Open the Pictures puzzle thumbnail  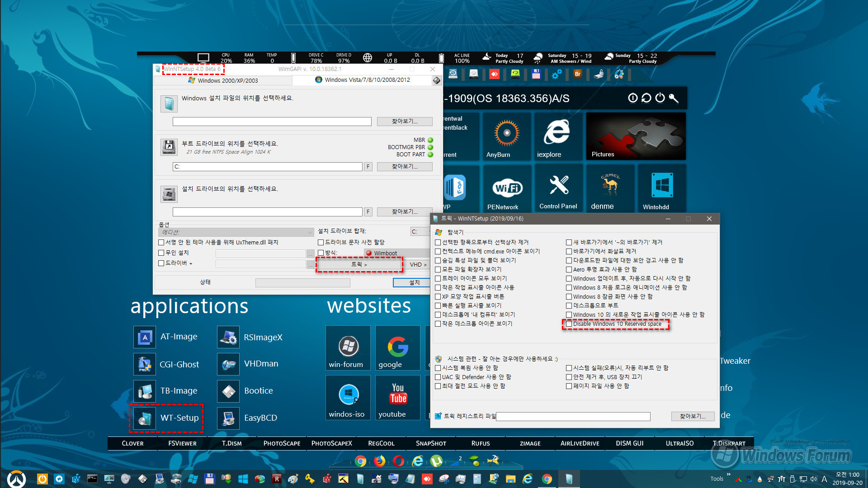(636, 136)
